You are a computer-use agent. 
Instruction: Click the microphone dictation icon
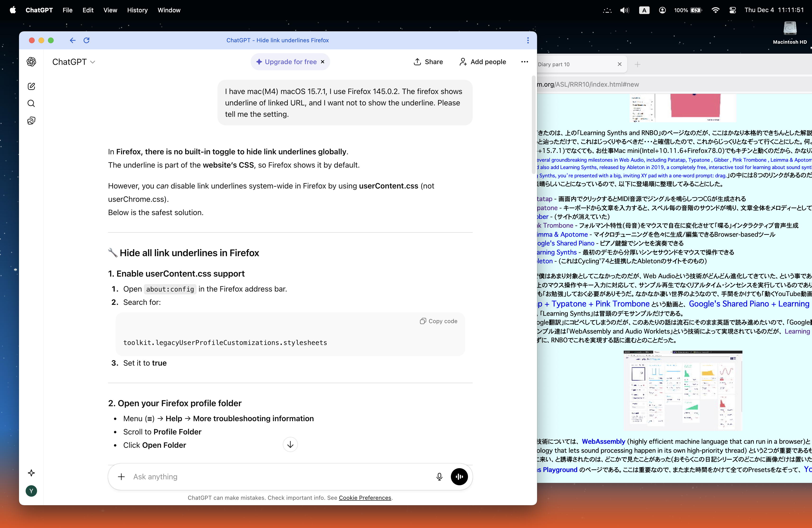(x=439, y=476)
